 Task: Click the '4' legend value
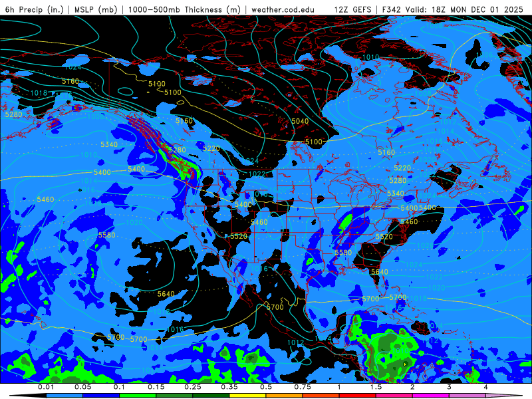point(486,387)
